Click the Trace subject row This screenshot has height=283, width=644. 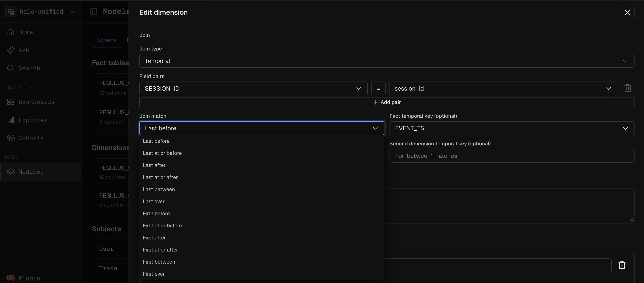tap(110, 268)
